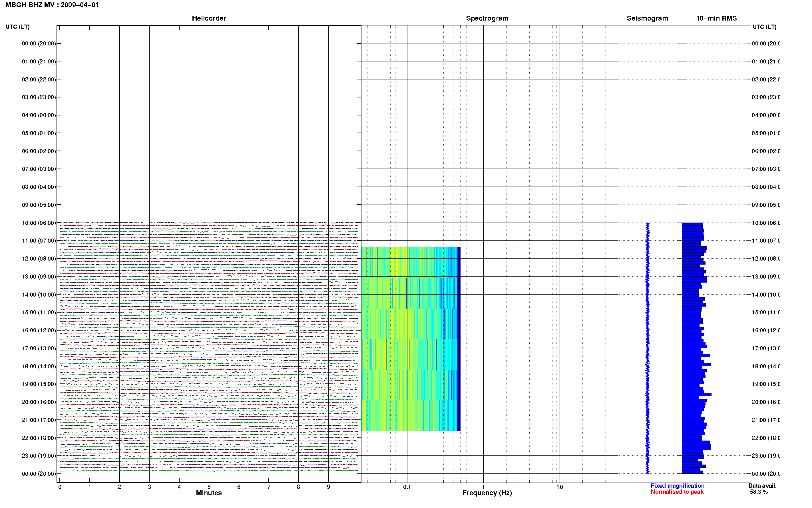
Task: Pick the '05:00 (01:00)' left axis label
Action: (x=39, y=133)
